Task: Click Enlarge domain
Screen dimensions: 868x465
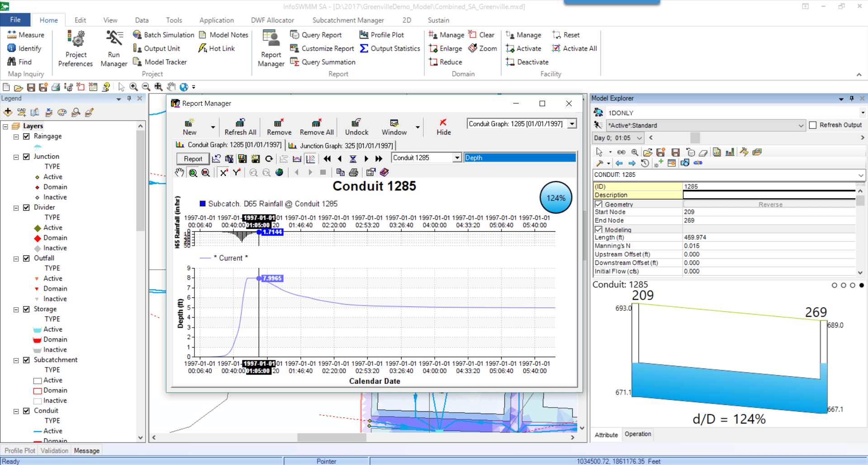Action: tap(446, 48)
